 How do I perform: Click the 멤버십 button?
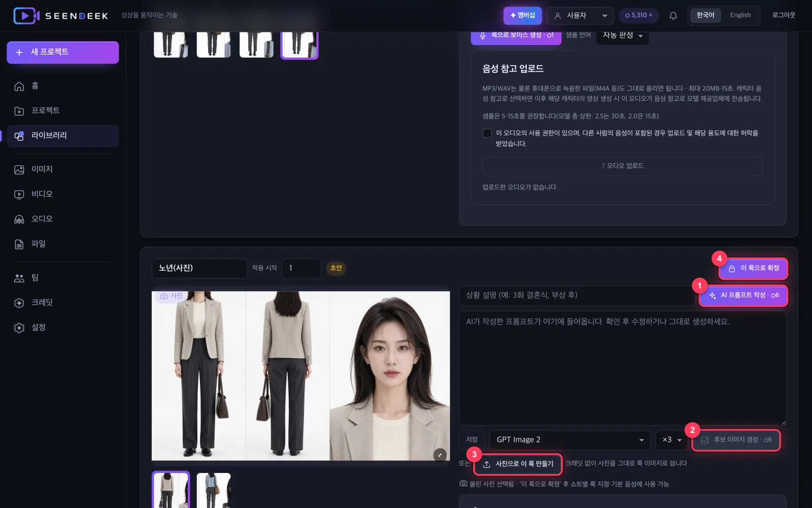[522, 16]
